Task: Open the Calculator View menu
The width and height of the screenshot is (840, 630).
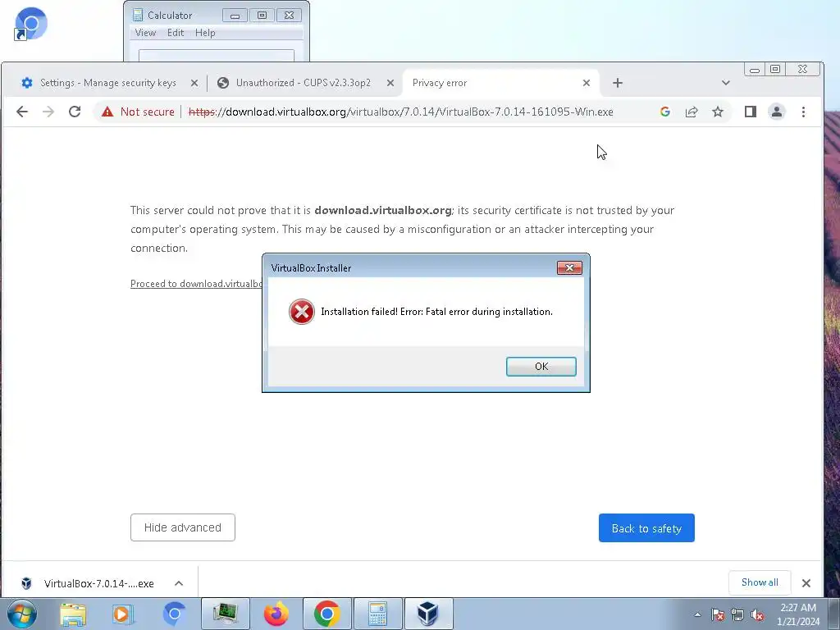Action: 145,33
